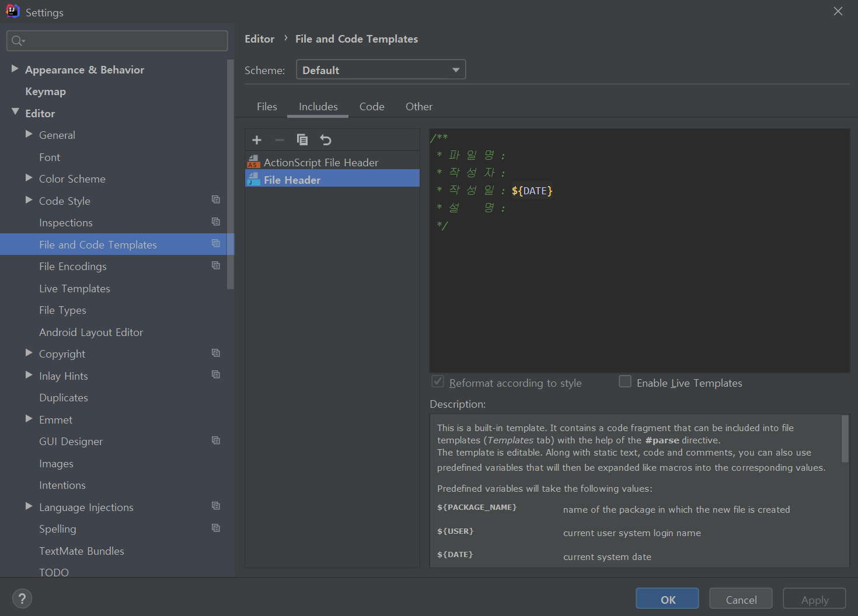Select the ActionScript File Header template
Image resolution: width=858 pixels, height=616 pixels.
coord(321,162)
